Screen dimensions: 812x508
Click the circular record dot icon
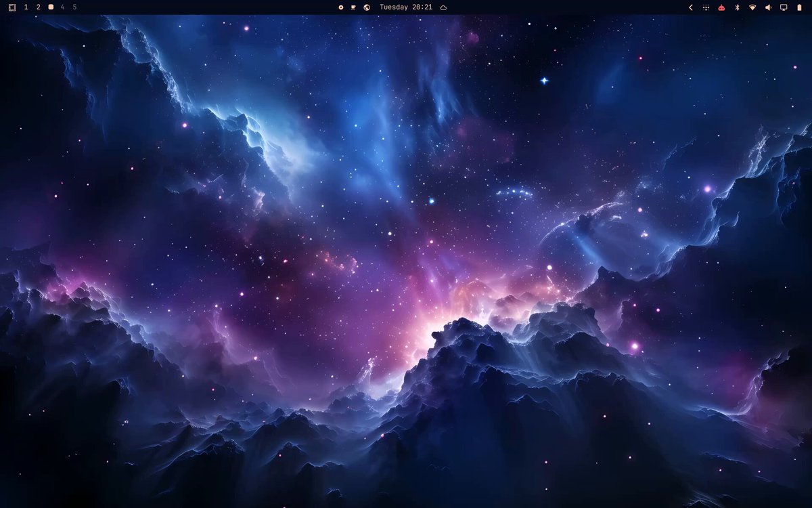tap(341, 7)
